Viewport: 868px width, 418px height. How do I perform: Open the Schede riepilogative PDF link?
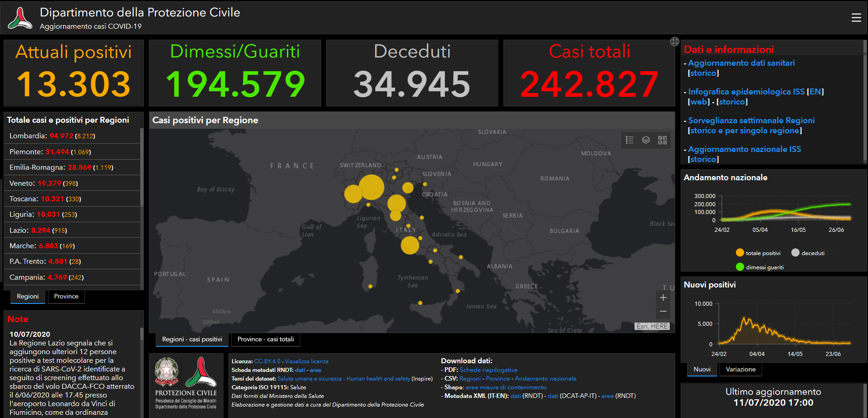[x=488, y=370]
